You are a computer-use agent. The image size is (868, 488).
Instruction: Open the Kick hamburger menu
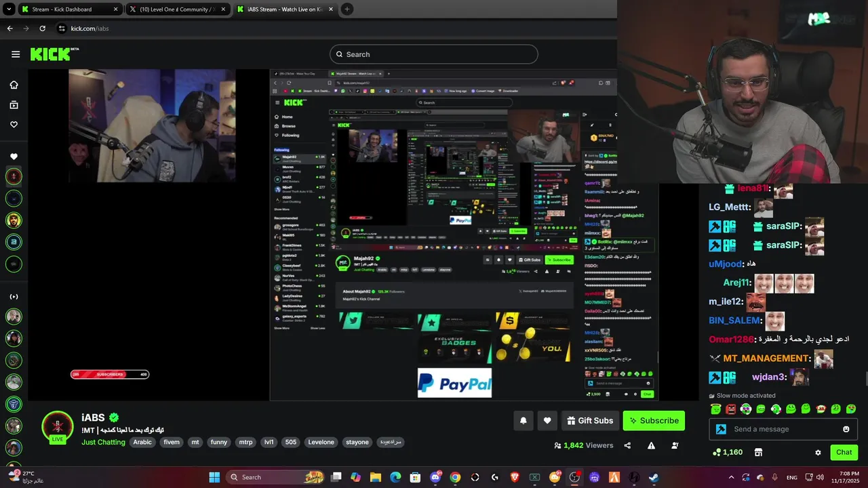(x=16, y=54)
